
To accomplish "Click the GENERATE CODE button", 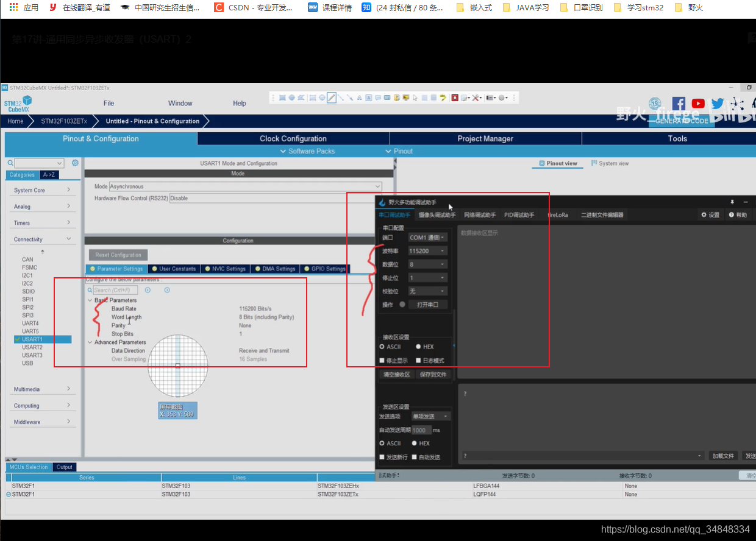I will [x=681, y=121].
